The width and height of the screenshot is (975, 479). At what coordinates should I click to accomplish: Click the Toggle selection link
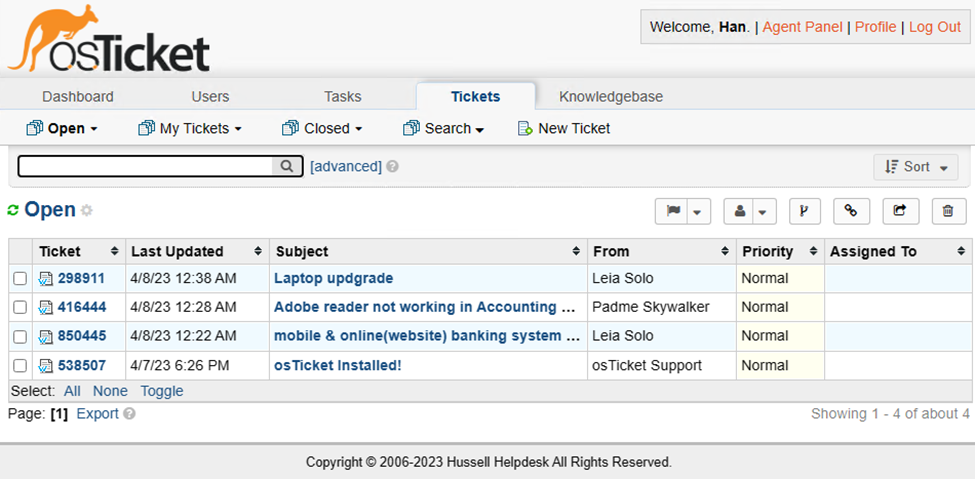point(162,391)
